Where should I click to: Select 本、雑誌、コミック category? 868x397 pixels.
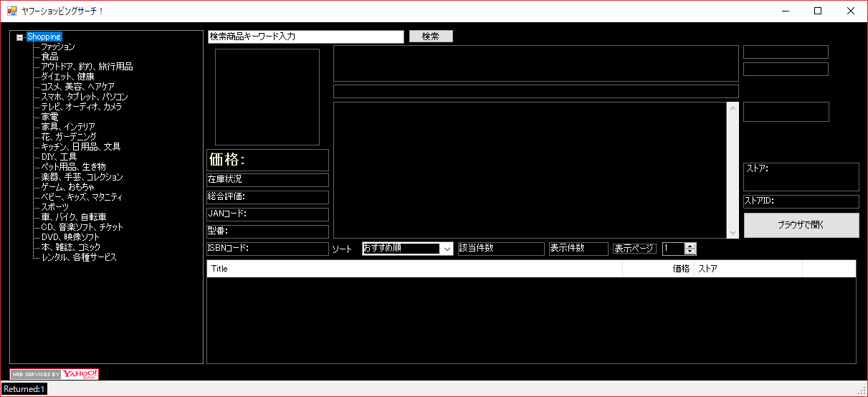click(70, 247)
